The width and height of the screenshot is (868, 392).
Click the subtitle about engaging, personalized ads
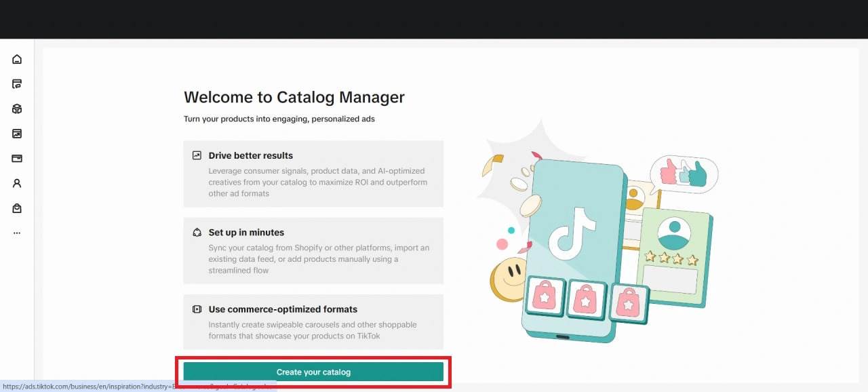tap(279, 119)
